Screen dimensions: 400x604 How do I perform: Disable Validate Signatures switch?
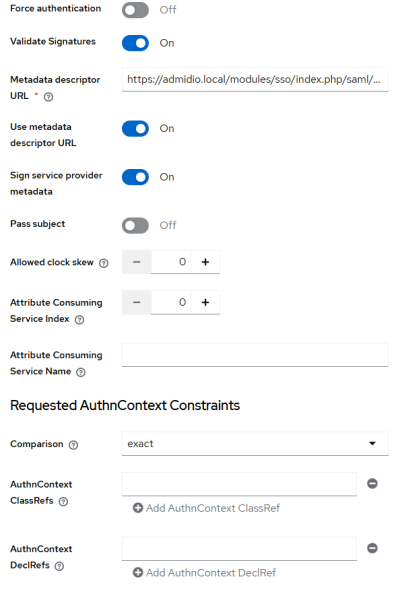click(135, 43)
